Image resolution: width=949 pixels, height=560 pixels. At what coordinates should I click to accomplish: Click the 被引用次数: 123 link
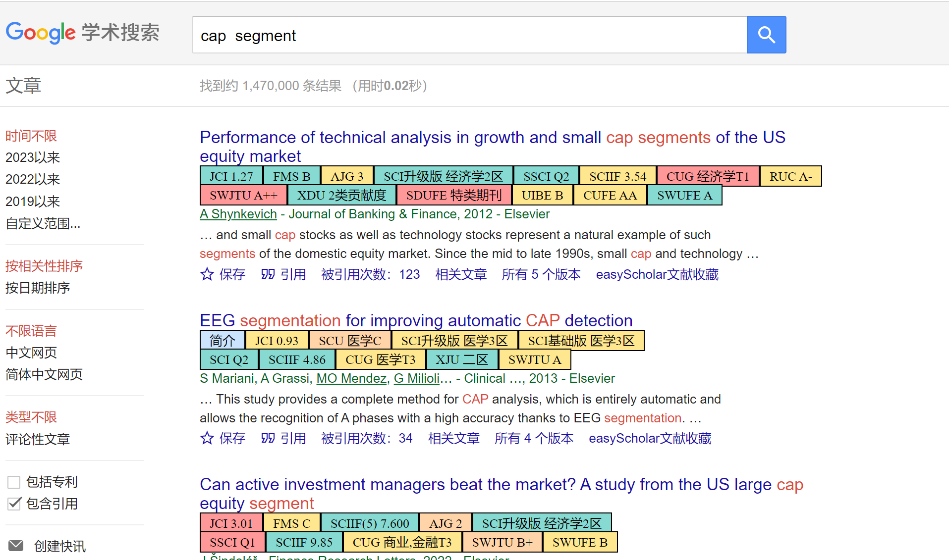[x=371, y=274]
